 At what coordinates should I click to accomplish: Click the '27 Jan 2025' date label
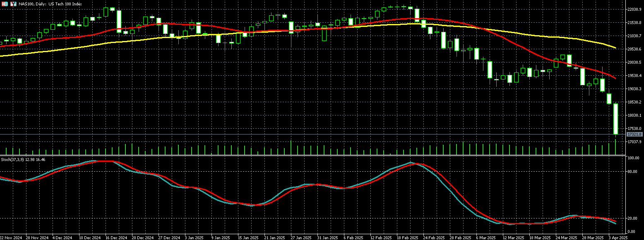click(x=301, y=238)
